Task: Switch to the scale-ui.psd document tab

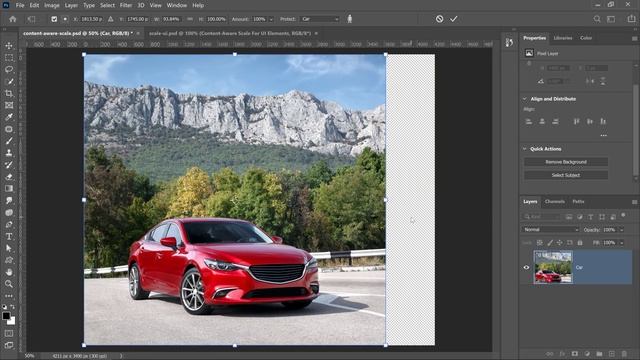Action: [230, 33]
